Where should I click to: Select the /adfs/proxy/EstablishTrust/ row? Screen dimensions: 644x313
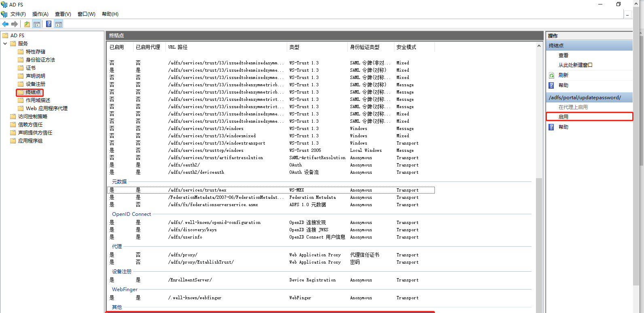(x=271, y=262)
